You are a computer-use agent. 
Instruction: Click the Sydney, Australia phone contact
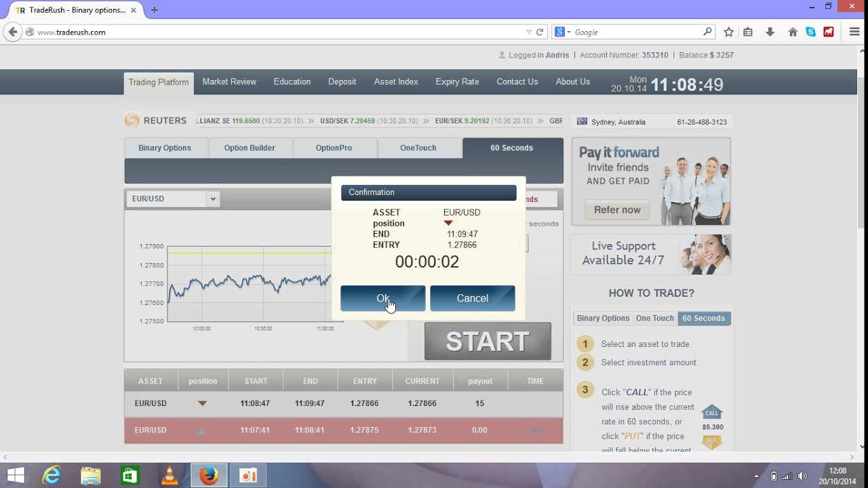tap(652, 122)
